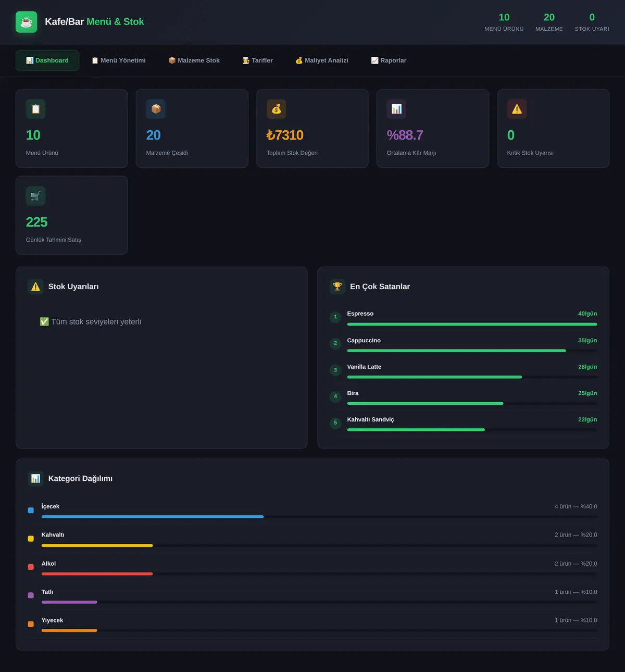This screenshot has height=672, width=625.
Task: Go to the Tarifler tab
Action: [258, 60]
